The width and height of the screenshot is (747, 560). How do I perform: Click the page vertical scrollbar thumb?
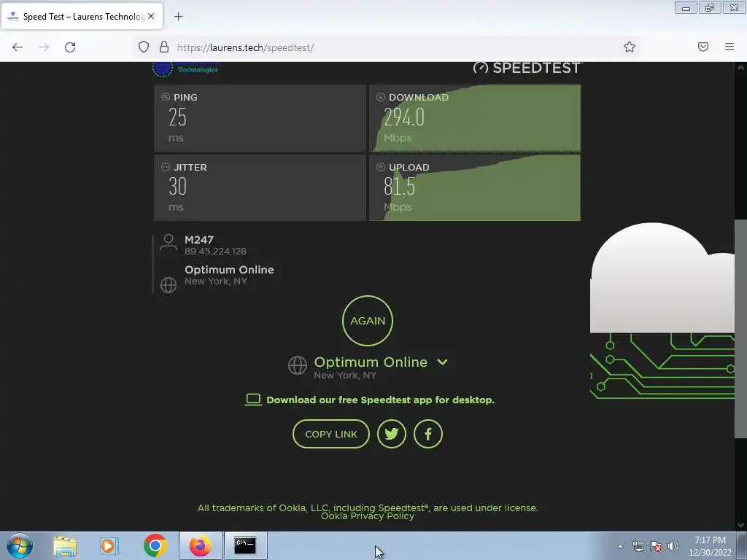point(740,329)
